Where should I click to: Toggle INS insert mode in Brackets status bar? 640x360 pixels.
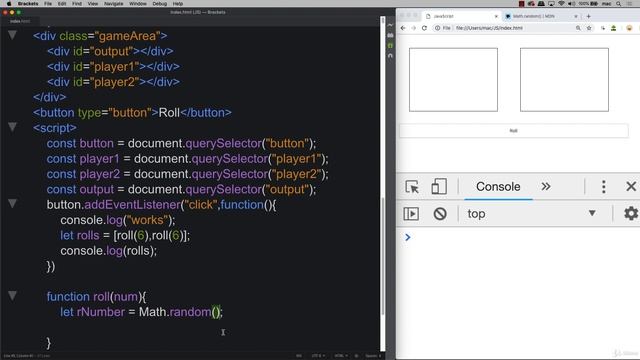point(299,356)
